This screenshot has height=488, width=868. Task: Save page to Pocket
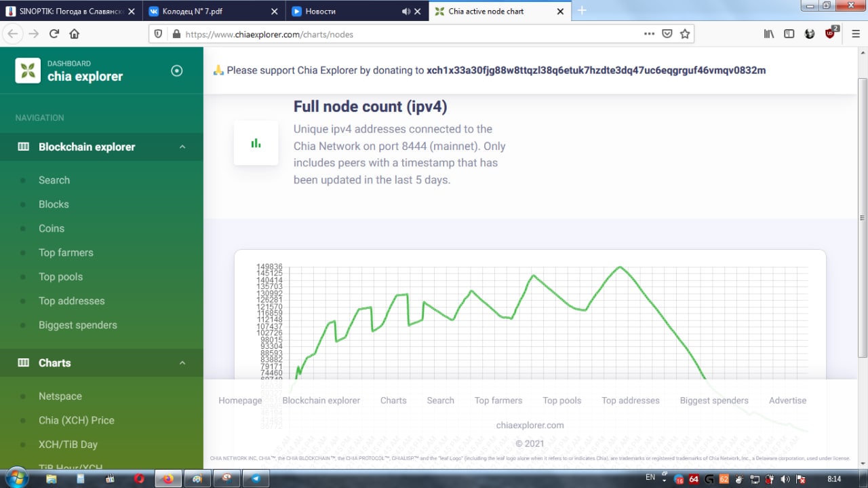[x=667, y=34]
